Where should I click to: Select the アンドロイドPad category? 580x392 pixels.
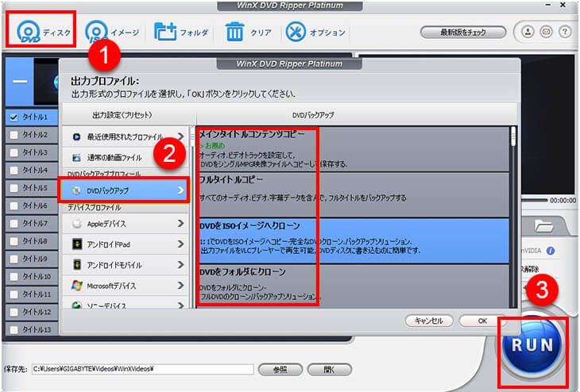pos(126,244)
